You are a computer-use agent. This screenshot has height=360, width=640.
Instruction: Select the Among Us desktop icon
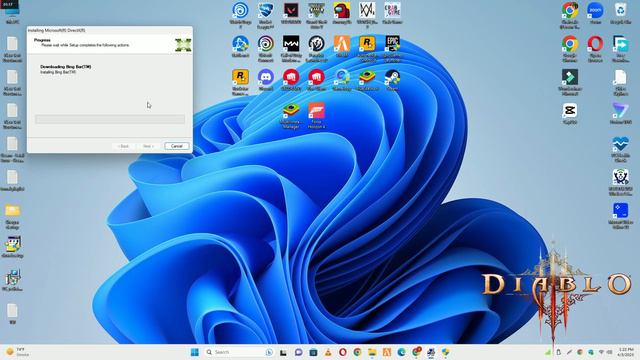pyautogui.click(x=342, y=13)
